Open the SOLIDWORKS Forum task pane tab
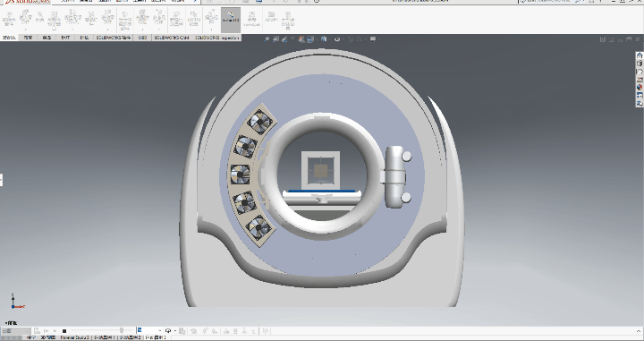Screen dimensions: 644x341 [640, 104]
